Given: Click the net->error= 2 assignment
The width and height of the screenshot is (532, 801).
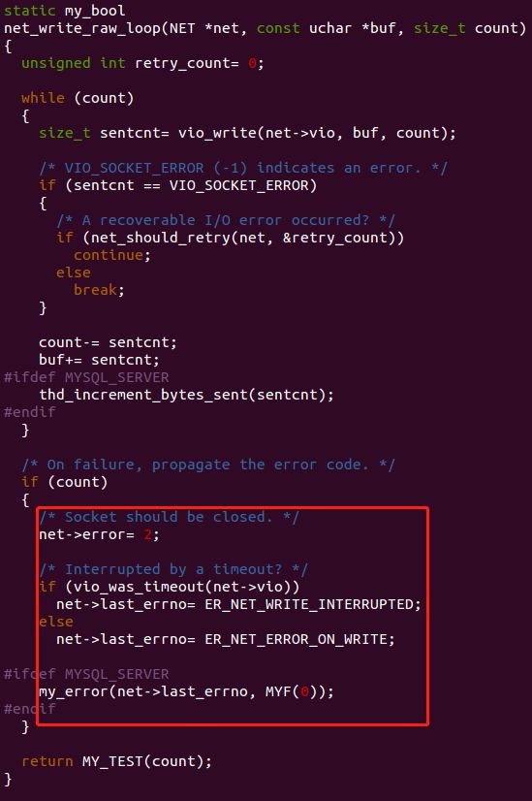Looking at the screenshot, I should (99, 535).
